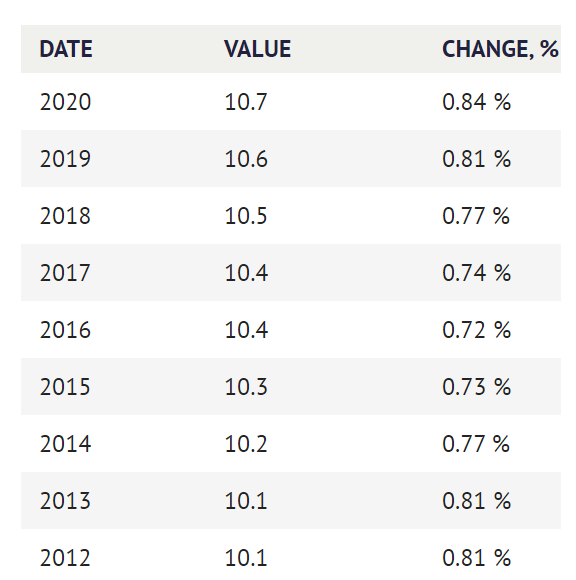The image size is (576, 580).
Task: Select the 10.6 value cell
Action: pyautogui.click(x=246, y=159)
